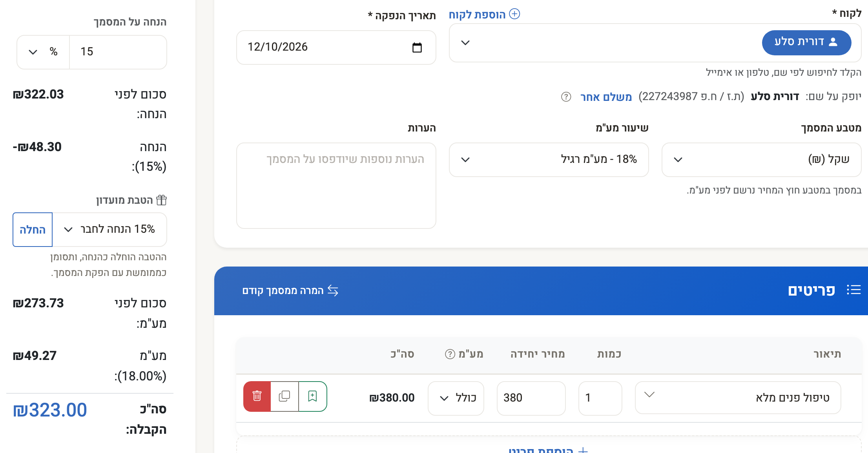Image resolution: width=868 pixels, height=453 pixels.
Task: Click the pre-discount amount ₪322.03
Action: [38, 95]
